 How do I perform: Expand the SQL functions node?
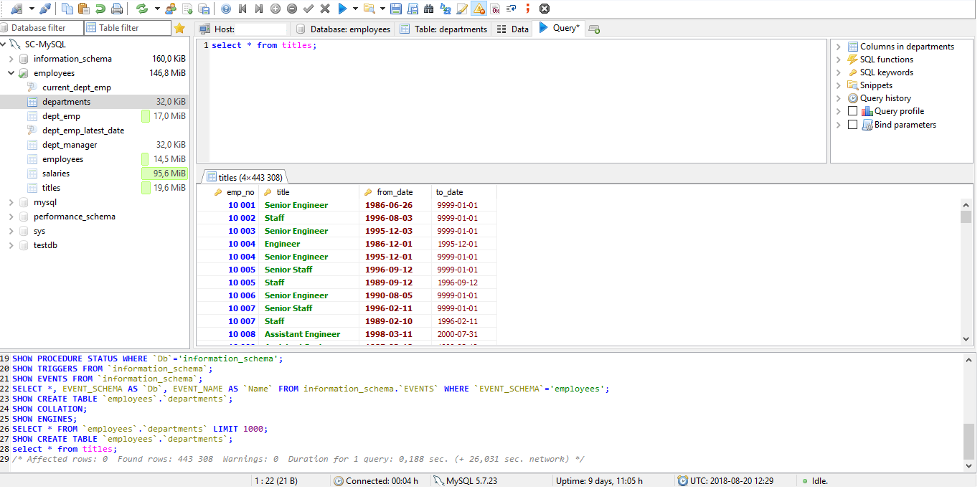838,60
